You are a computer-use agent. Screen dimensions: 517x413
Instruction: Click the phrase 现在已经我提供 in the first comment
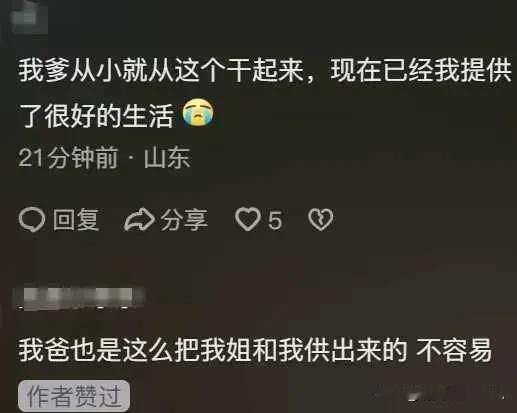pyautogui.click(x=421, y=70)
